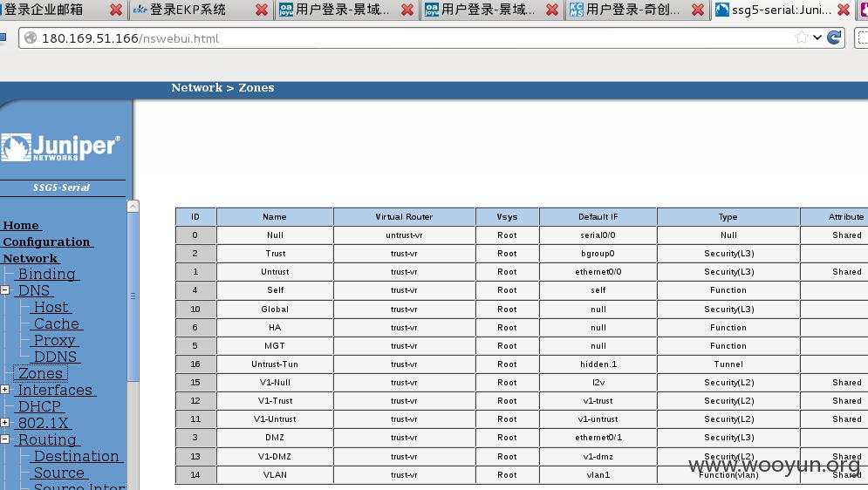Open Source under Routing
The height and width of the screenshot is (490, 868).
click(60, 473)
